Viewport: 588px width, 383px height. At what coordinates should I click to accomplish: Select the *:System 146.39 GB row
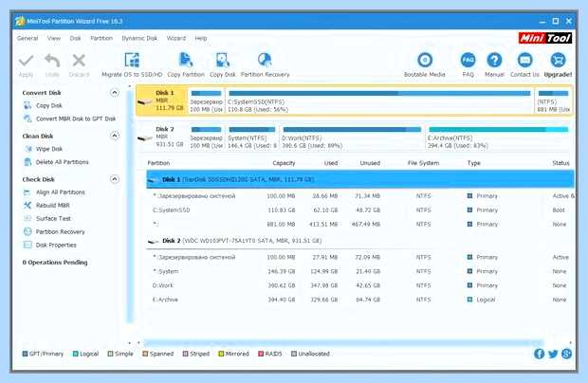pyautogui.click(x=360, y=271)
